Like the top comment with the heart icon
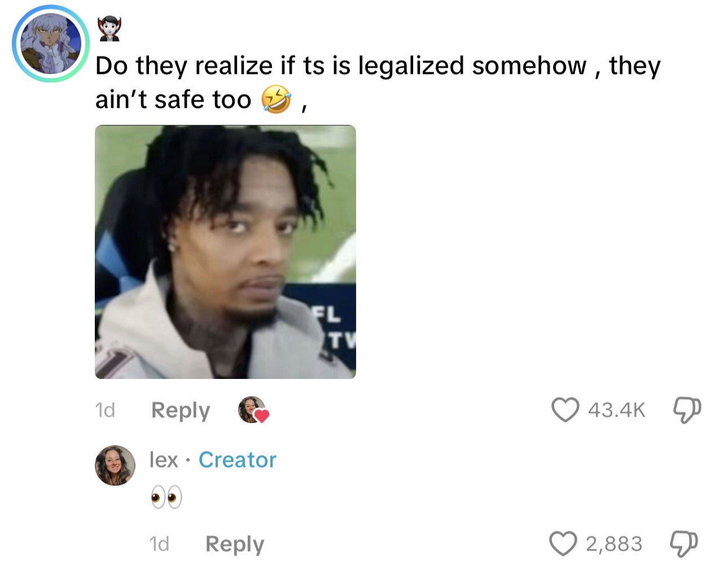This screenshot has width=728, height=567. pyautogui.click(x=565, y=409)
